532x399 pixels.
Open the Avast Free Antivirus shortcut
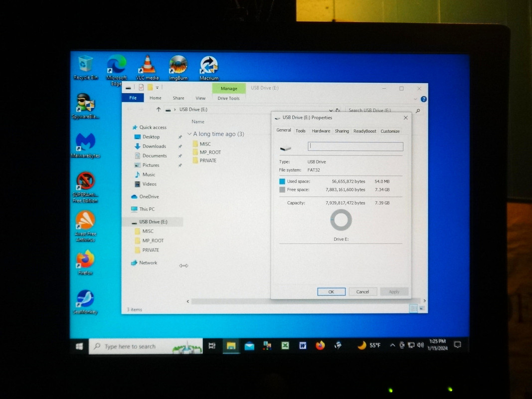coord(85,226)
